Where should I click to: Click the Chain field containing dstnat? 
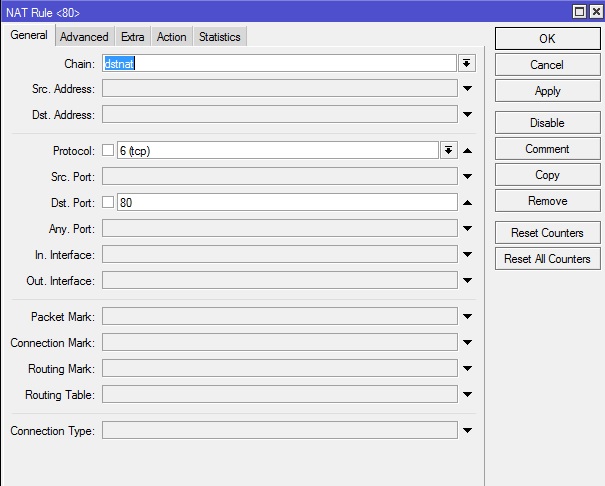coord(279,63)
